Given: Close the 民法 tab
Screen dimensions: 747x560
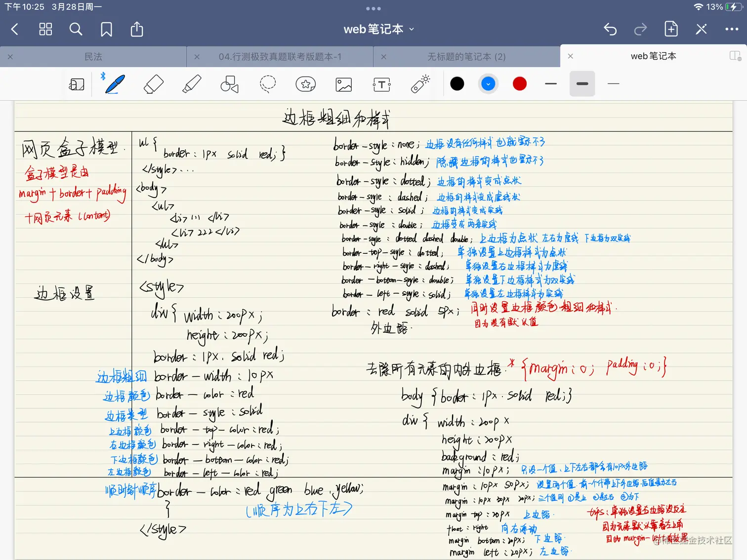Looking at the screenshot, I should [10, 57].
